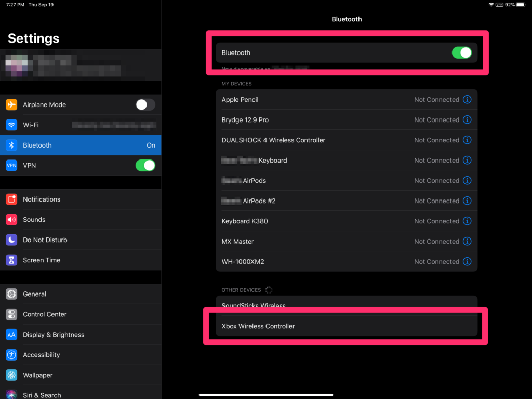The height and width of the screenshot is (399, 532).
Task: Open General settings
Action: pyautogui.click(x=81, y=294)
